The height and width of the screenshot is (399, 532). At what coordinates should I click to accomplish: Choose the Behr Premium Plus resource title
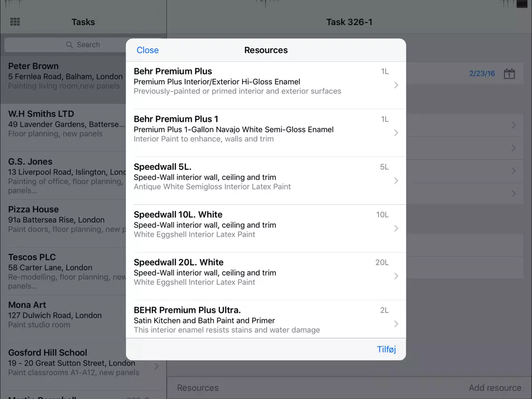[x=173, y=71]
